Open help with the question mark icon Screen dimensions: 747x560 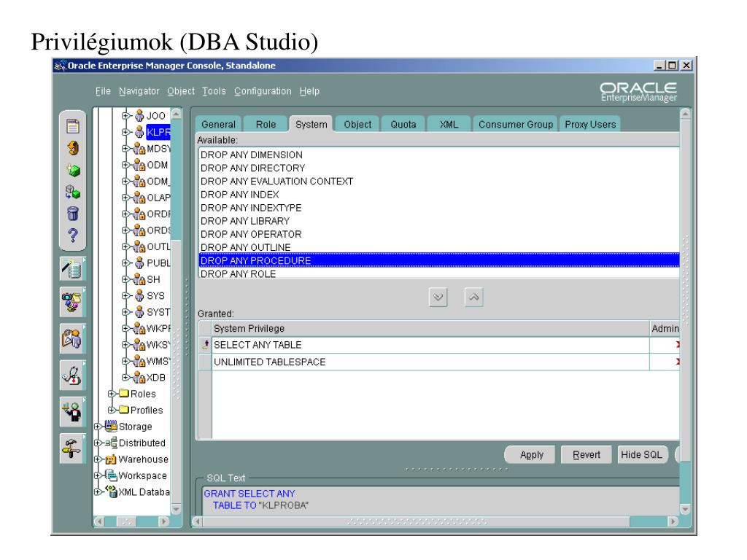click(73, 236)
